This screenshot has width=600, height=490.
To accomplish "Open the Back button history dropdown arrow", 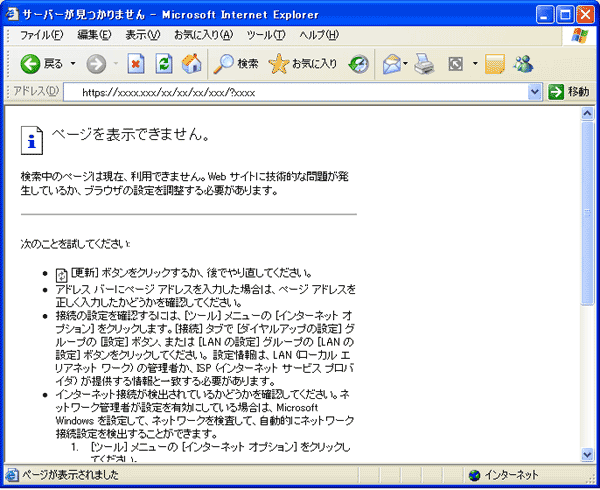I will pyautogui.click(x=73, y=63).
